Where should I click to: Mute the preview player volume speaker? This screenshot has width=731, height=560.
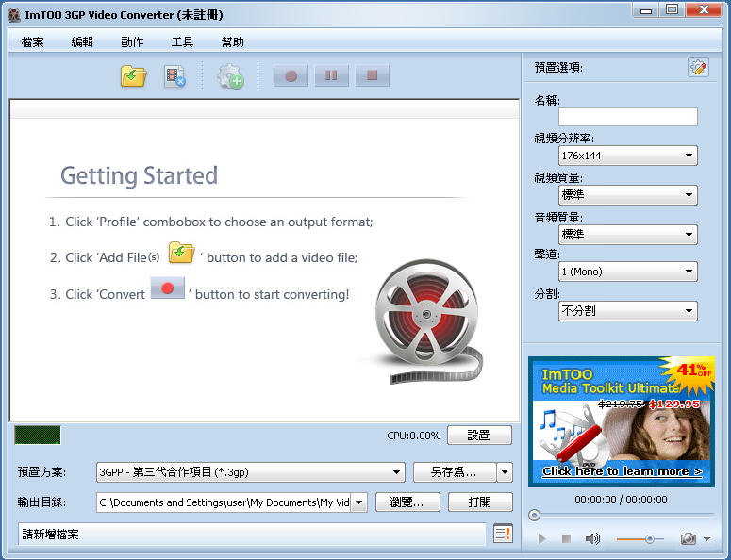tap(592, 538)
